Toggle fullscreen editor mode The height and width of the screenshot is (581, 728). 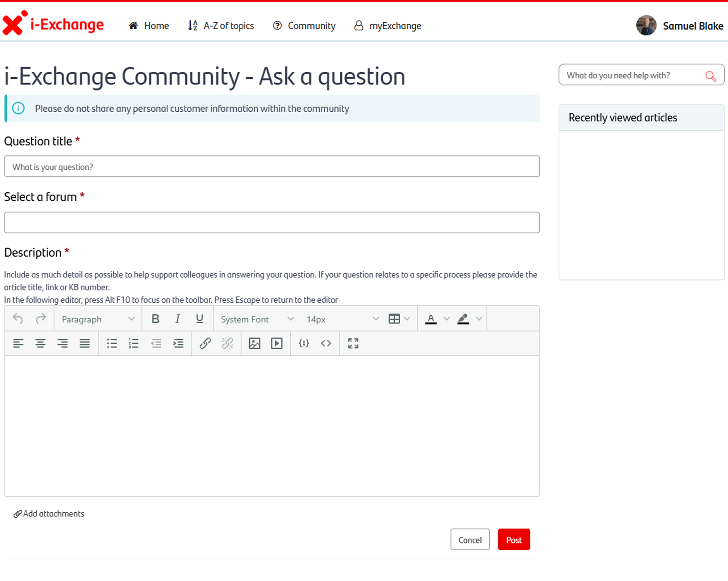pyautogui.click(x=353, y=343)
